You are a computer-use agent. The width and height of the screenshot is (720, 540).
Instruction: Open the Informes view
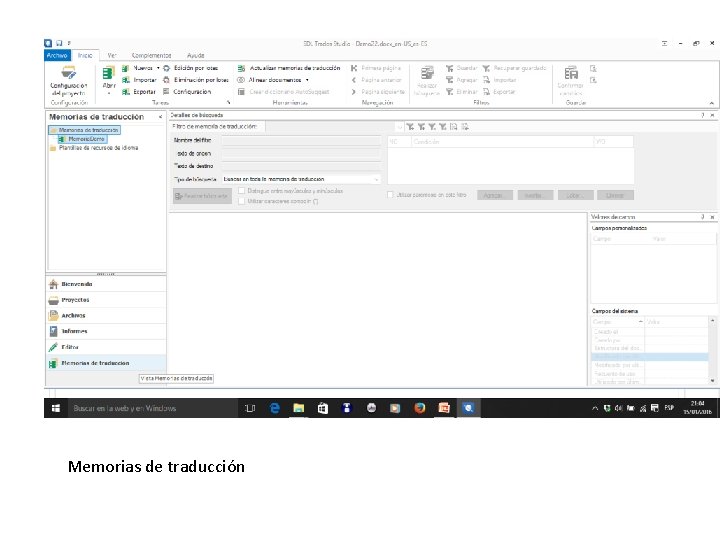click(106, 331)
